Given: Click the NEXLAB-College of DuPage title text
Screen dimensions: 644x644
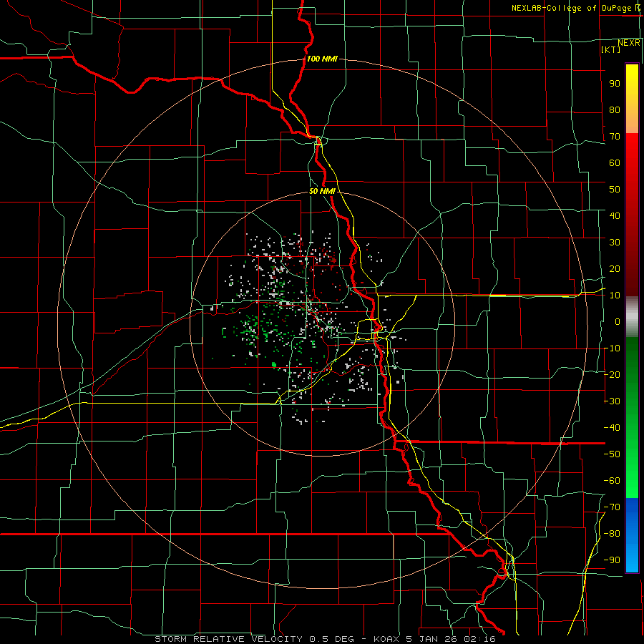Looking at the screenshot, I should [572, 8].
